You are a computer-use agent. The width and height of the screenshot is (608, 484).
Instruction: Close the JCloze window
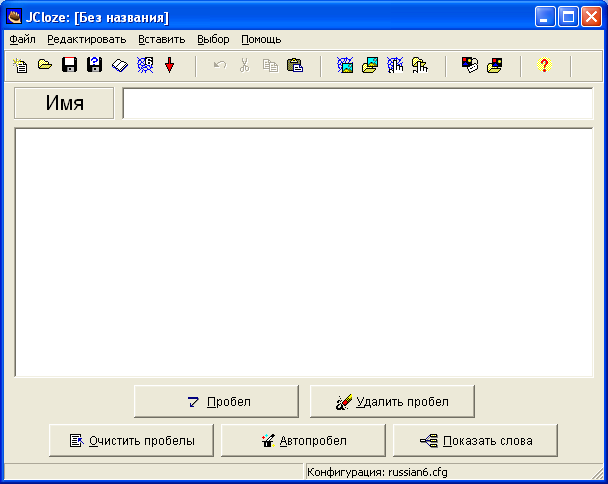591,17
